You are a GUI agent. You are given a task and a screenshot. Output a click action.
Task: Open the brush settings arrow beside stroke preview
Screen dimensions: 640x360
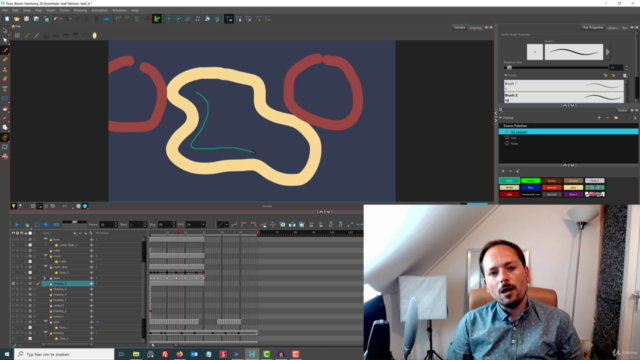coord(608,52)
